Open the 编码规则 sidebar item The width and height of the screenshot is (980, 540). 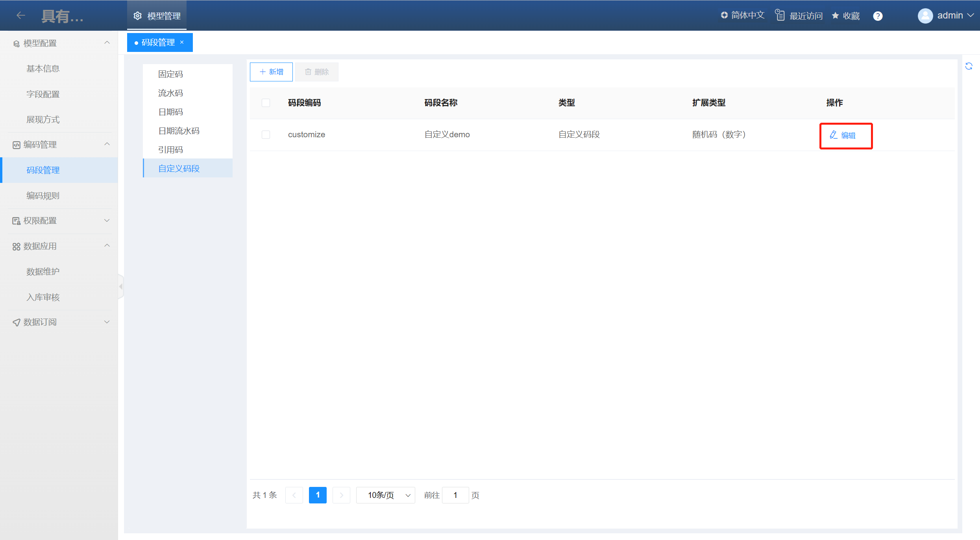pyautogui.click(x=43, y=195)
